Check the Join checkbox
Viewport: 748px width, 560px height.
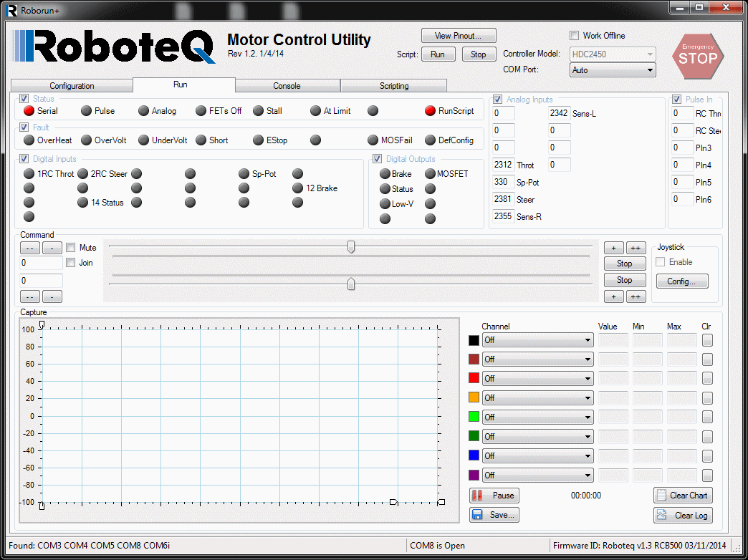pos(71,263)
